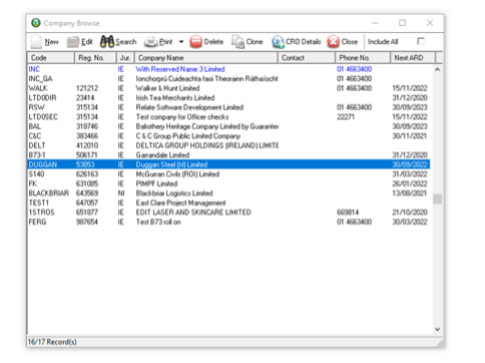Sort by the Next ARD column header
Screen dimensions: 485x363
(413, 58)
